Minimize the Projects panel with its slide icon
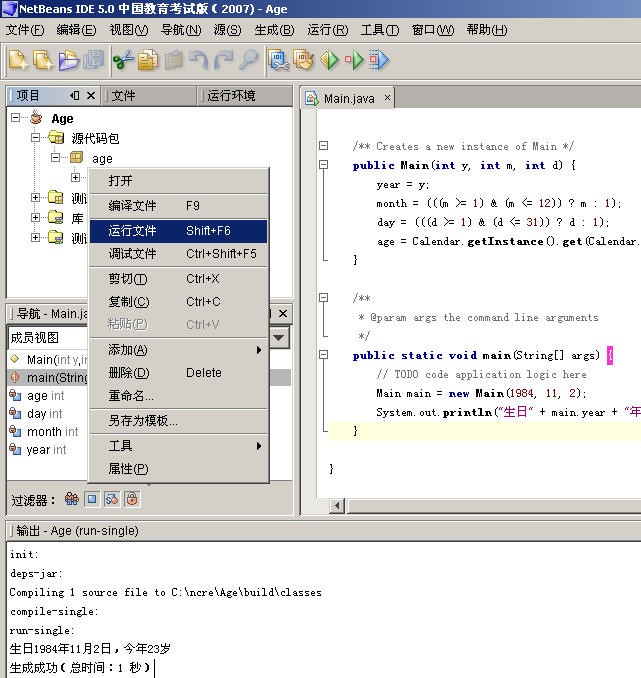This screenshot has width=641, height=678. (74, 95)
